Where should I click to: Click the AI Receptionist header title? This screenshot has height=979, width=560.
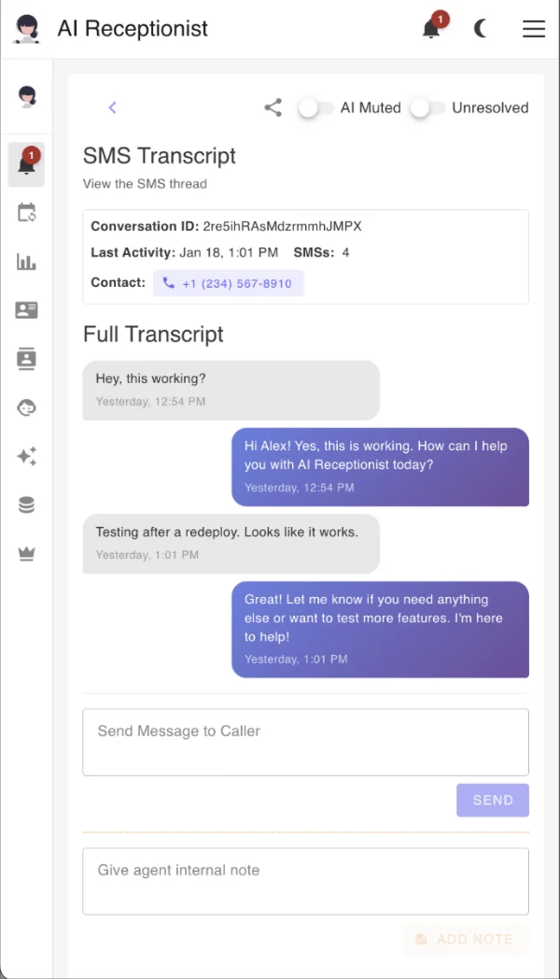point(133,29)
